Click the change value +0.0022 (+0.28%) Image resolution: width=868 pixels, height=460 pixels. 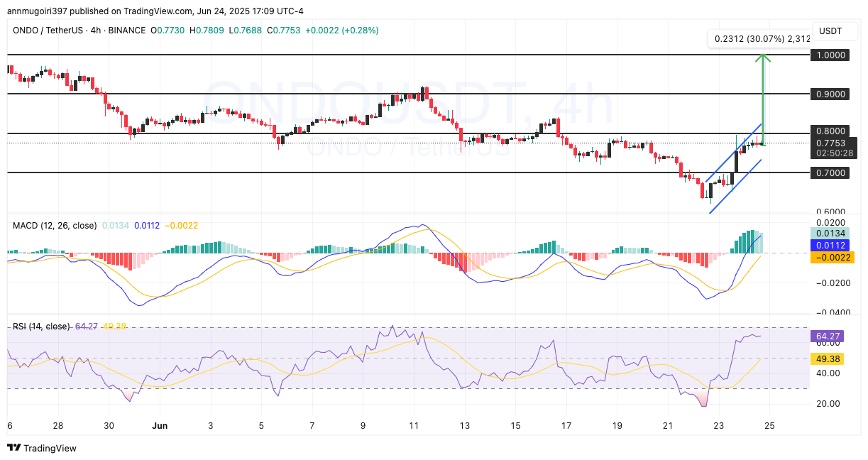coord(344,31)
